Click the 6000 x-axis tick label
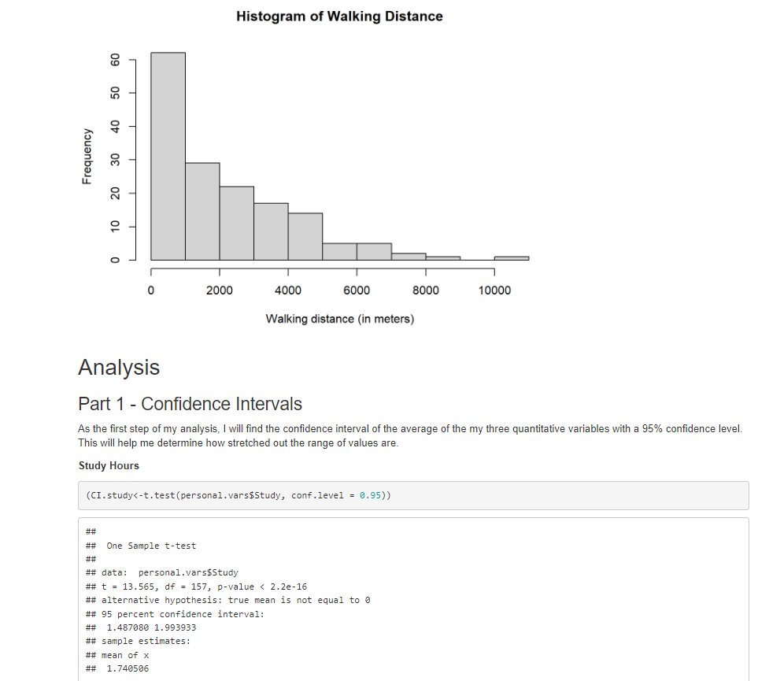The image size is (784, 681). [x=357, y=291]
